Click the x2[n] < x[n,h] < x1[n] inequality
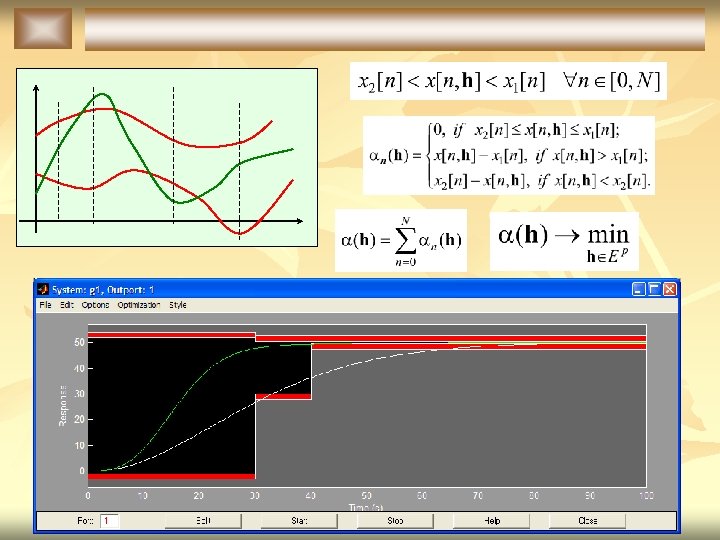 [x=508, y=81]
